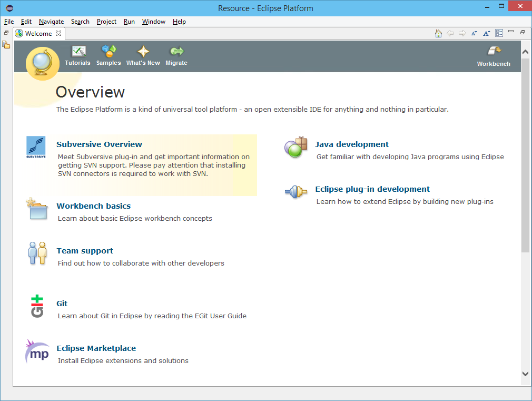Image resolution: width=532 pixels, height=401 pixels.
Task: Click the Java development icon
Action: pyautogui.click(x=296, y=147)
